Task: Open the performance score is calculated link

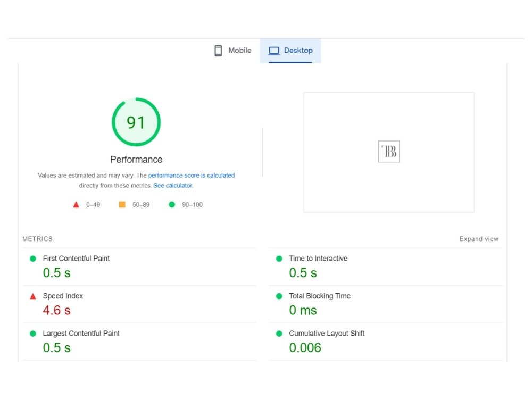Action: click(x=192, y=176)
